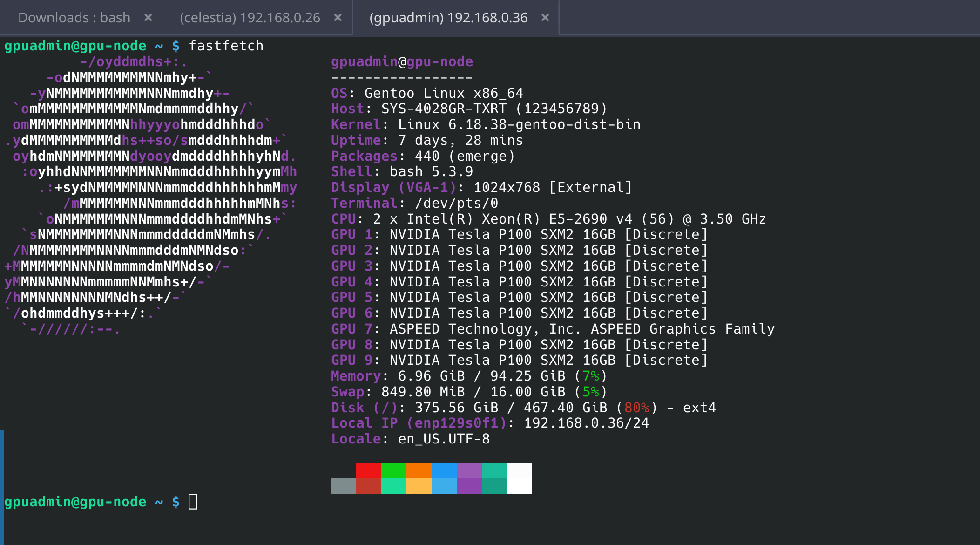Select the (gpuadmin) 192.168.0.36 tab

(x=448, y=18)
